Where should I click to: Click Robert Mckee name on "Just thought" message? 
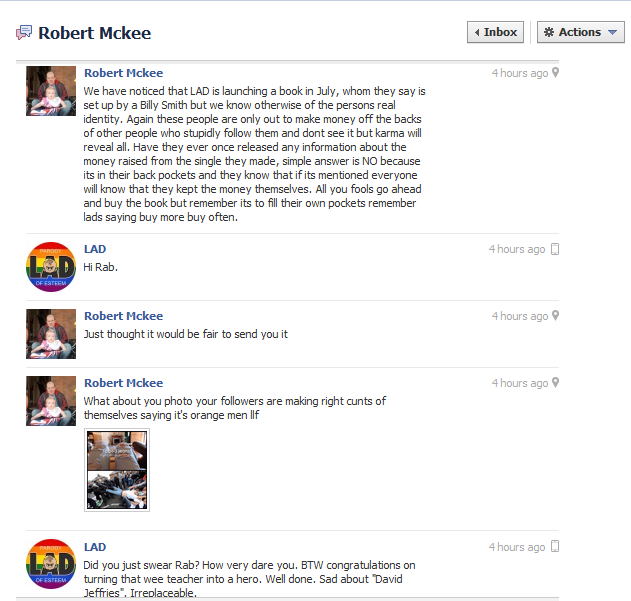point(124,316)
